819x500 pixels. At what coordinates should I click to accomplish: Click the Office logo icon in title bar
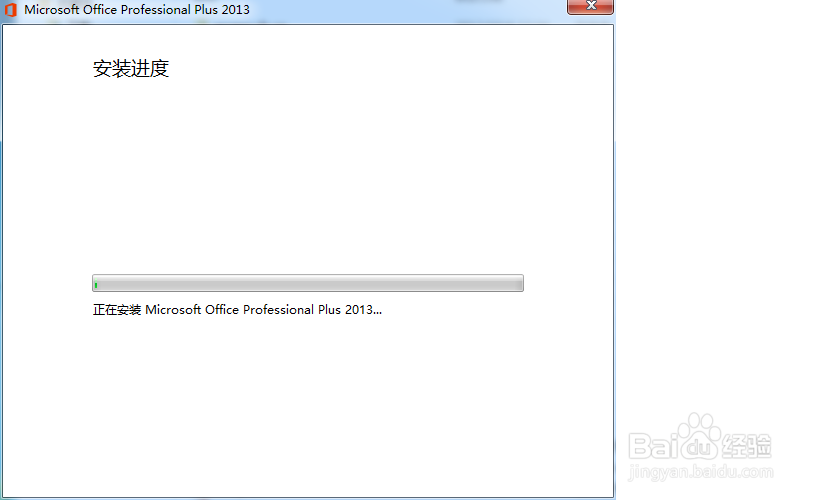tap(10, 10)
